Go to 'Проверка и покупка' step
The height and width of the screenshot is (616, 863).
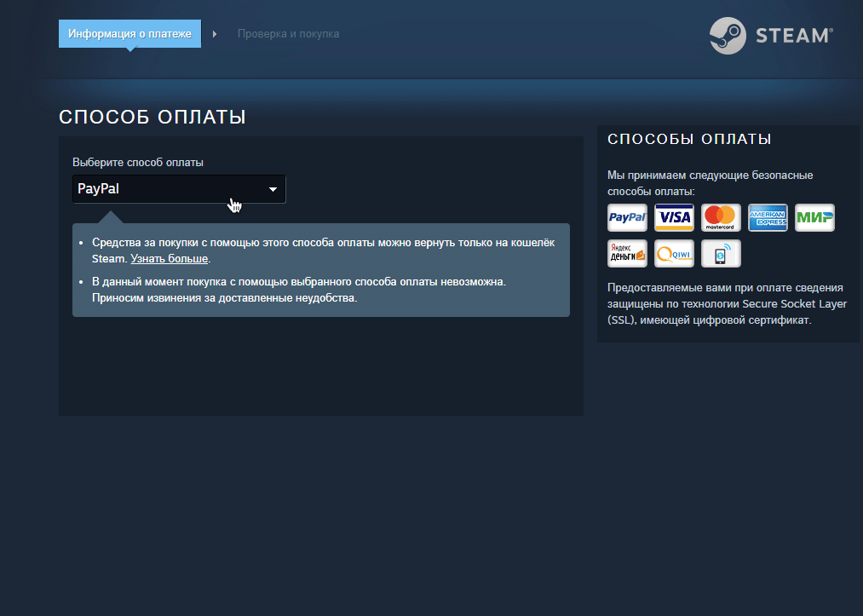[289, 34]
